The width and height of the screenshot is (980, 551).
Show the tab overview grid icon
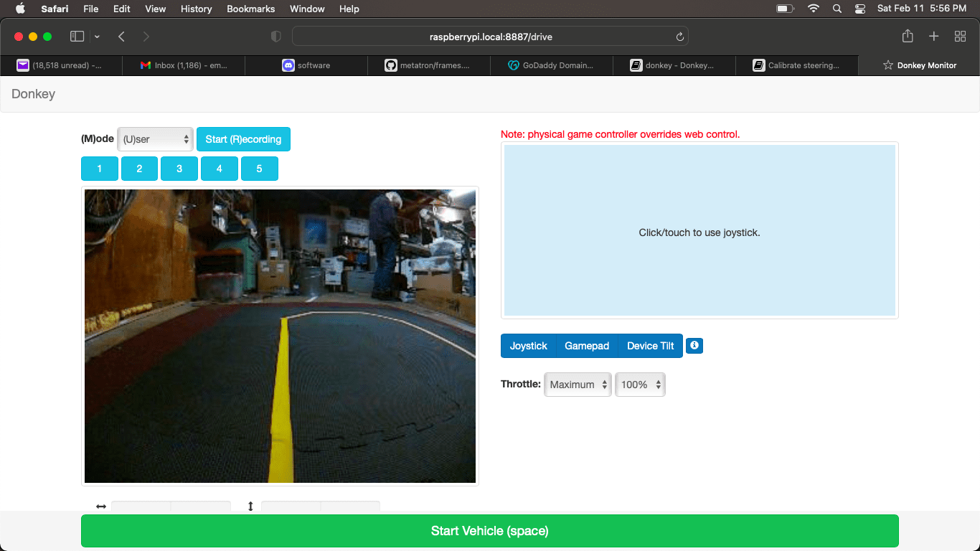(x=960, y=37)
